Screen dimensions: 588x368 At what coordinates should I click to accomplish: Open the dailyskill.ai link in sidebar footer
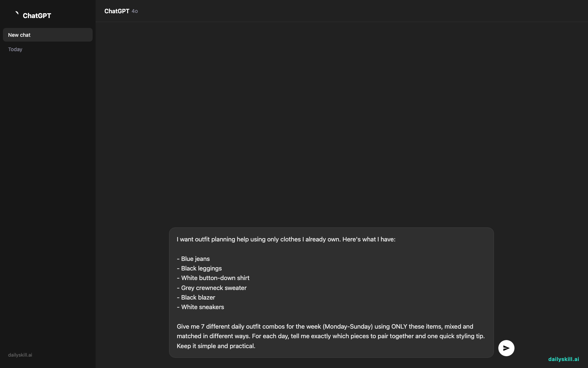[20, 355]
